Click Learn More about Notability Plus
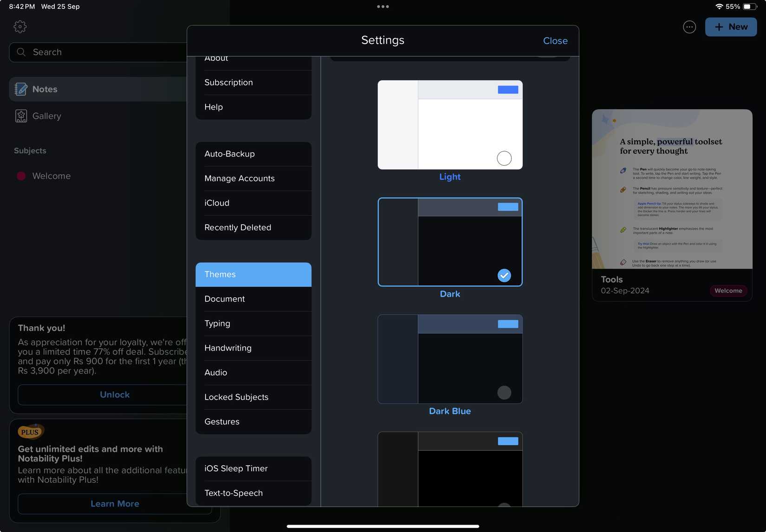 pos(115,504)
